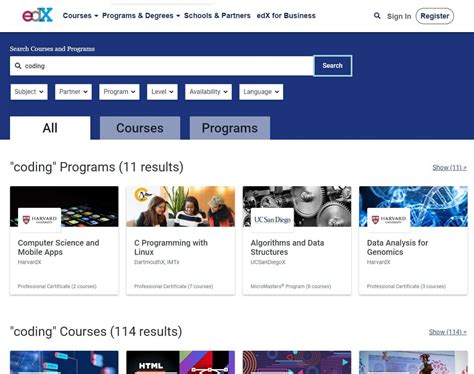Open edX for Business link
Viewport: 474px width, 374px height.
[x=286, y=16]
